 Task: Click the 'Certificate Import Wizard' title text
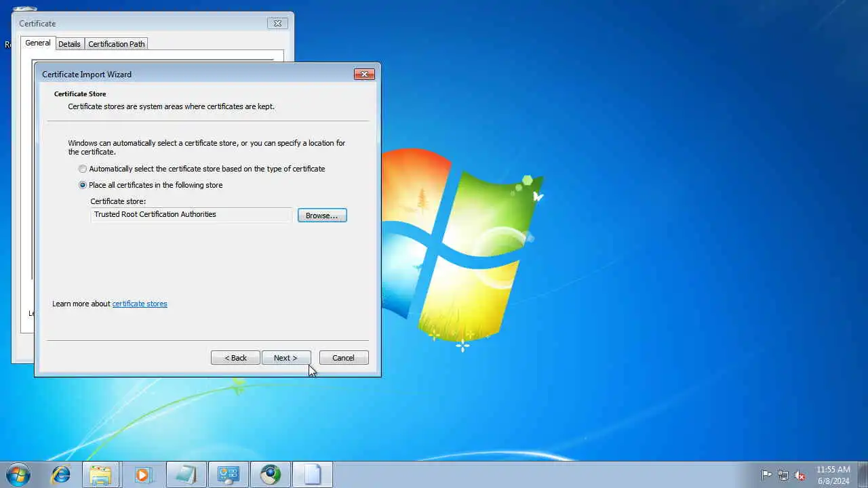(87, 75)
